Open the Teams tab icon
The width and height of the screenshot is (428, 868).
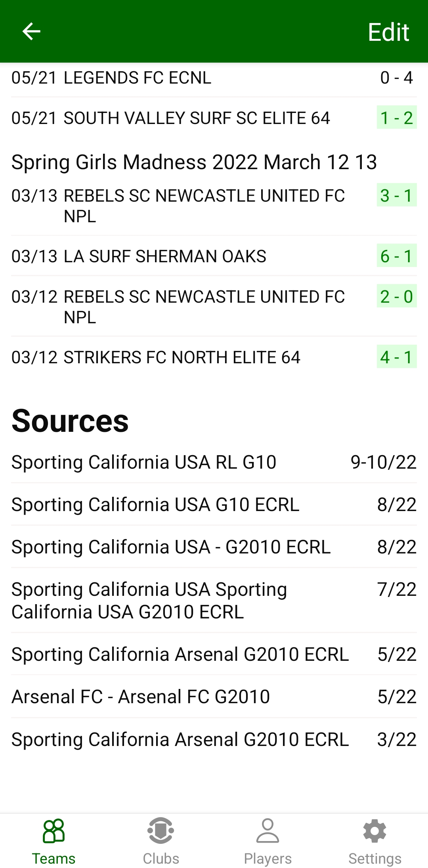pyautogui.click(x=53, y=831)
